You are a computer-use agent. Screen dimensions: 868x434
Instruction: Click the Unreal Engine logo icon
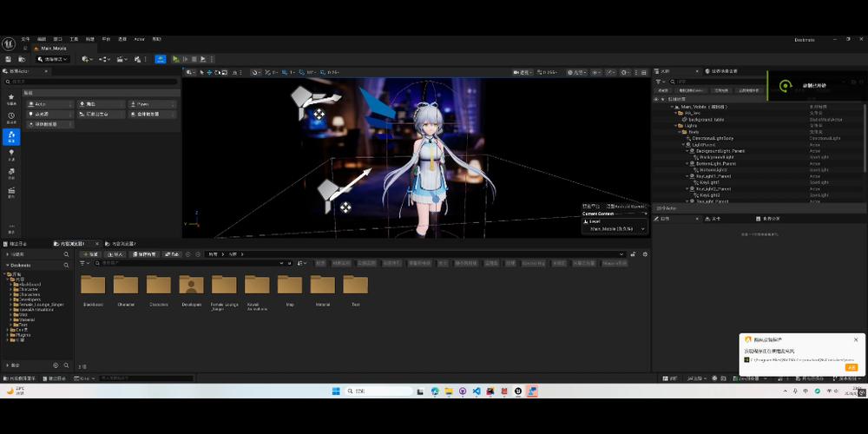click(9, 43)
